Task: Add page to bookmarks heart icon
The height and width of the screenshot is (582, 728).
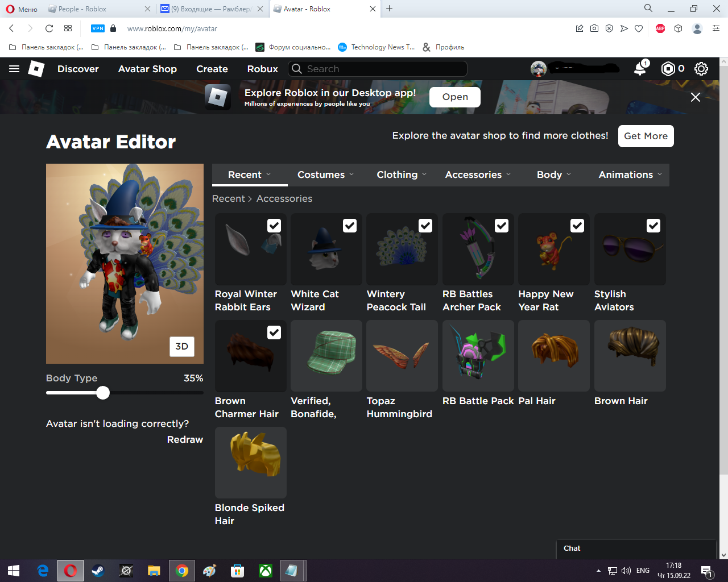Action: [x=639, y=28]
